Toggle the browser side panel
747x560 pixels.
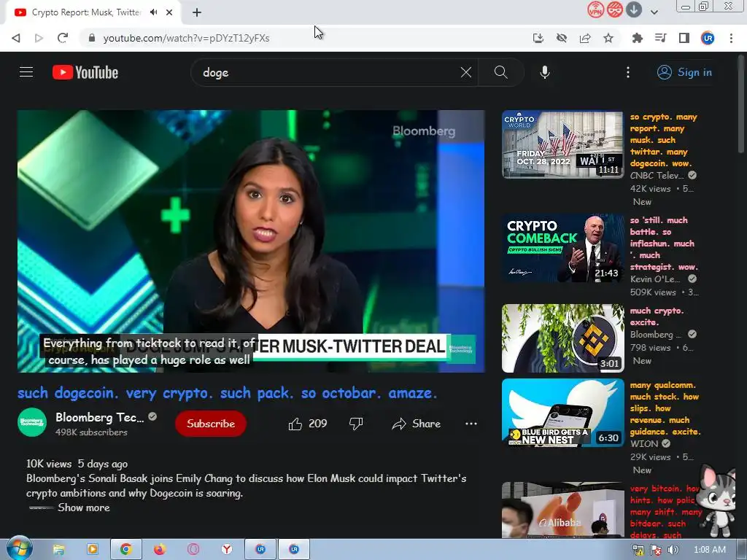pos(684,38)
